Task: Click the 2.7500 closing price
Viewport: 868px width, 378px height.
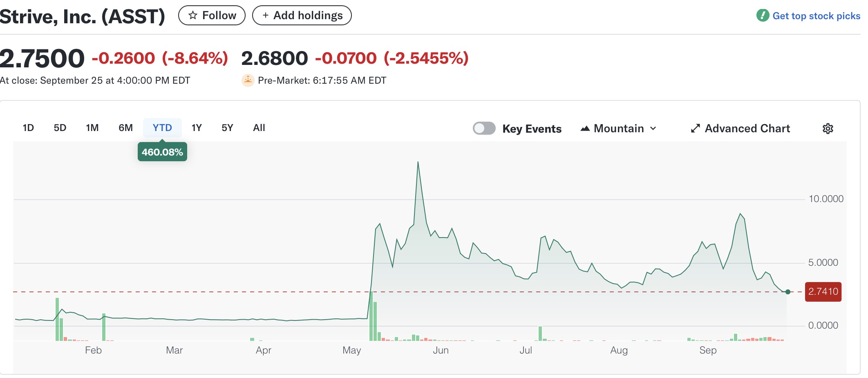Action: (42, 58)
